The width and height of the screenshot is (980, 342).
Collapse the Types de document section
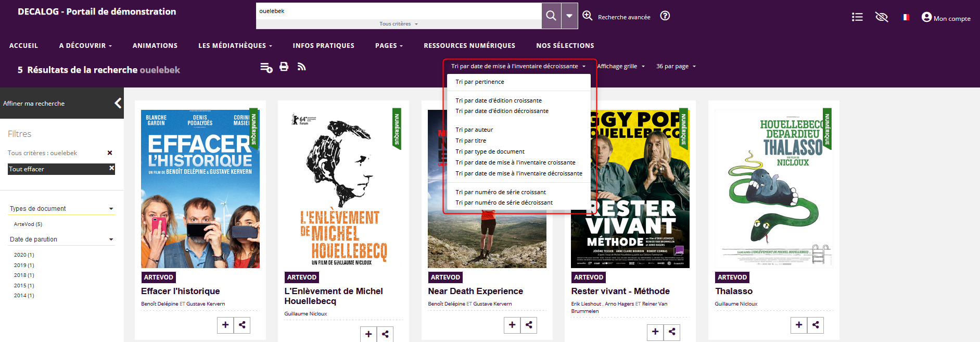click(x=111, y=209)
